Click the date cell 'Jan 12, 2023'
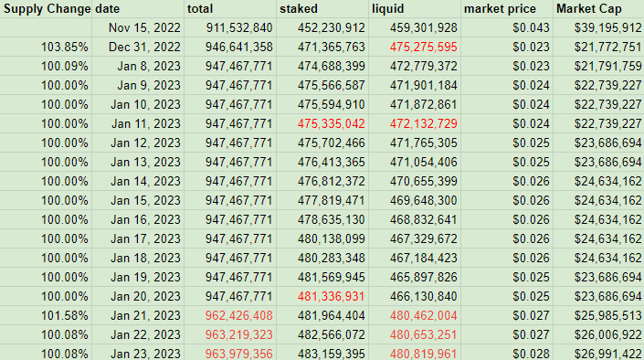This screenshot has width=644, height=360. pos(138,143)
